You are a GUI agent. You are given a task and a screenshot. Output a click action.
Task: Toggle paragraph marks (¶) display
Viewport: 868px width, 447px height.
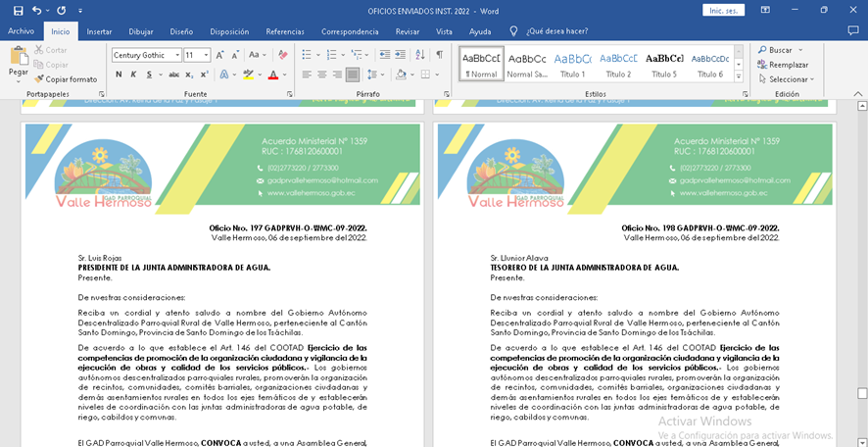point(439,55)
